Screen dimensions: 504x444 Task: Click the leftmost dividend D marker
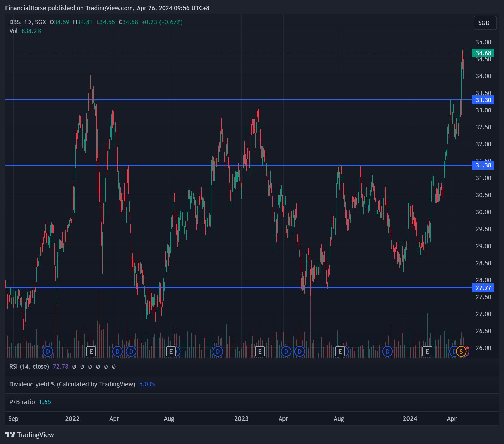48,351
